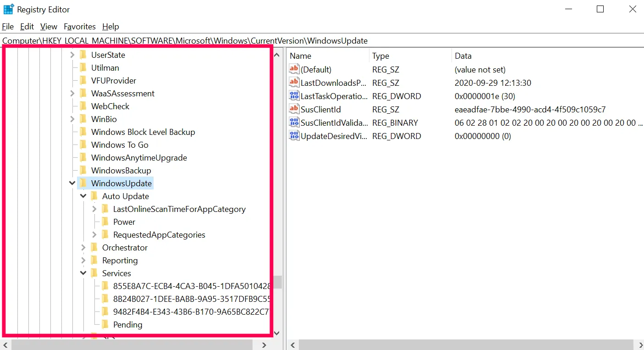Select the Windows To Go folder icon

click(x=83, y=145)
